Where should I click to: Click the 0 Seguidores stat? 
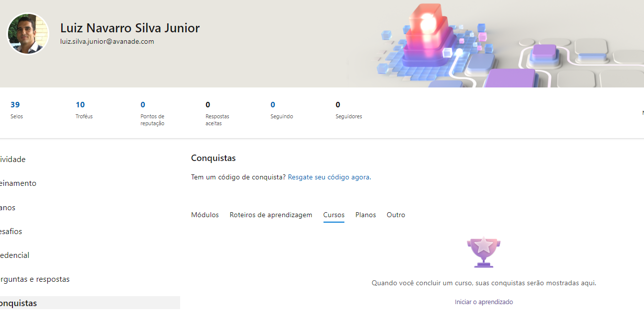(349, 110)
